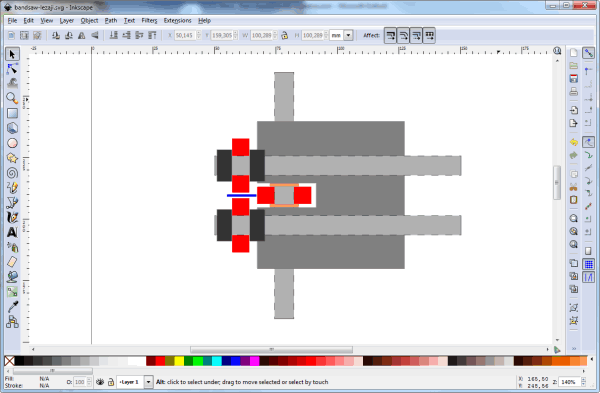Pick the Spiral tool

[12, 173]
